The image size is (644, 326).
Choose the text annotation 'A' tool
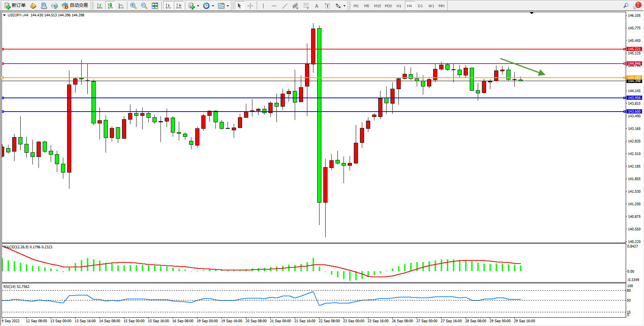[316, 6]
